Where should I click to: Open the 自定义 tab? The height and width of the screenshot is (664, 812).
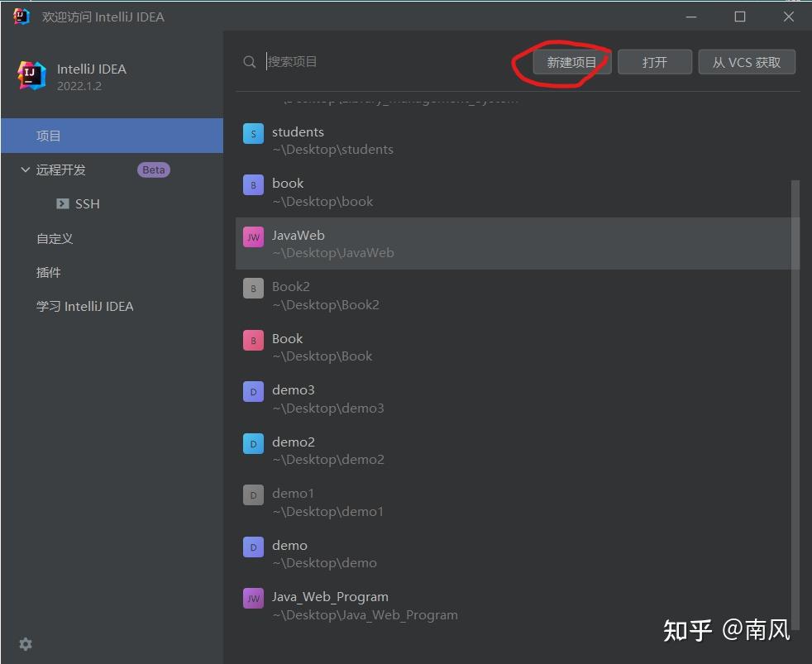pyautogui.click(x=55, y=238)
